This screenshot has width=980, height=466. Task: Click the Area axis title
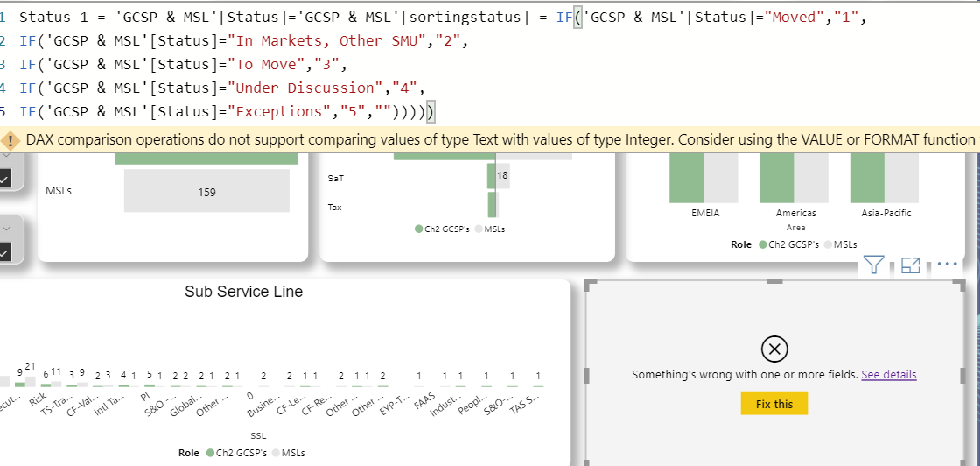[x=795, y=228]
